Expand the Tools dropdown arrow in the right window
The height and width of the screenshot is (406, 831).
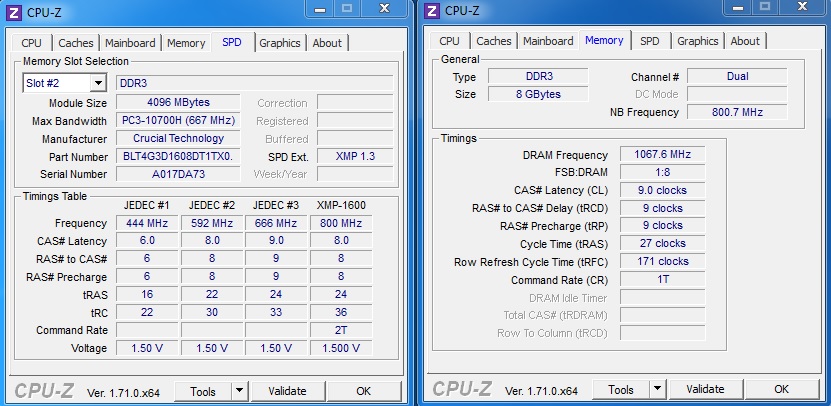658,389
